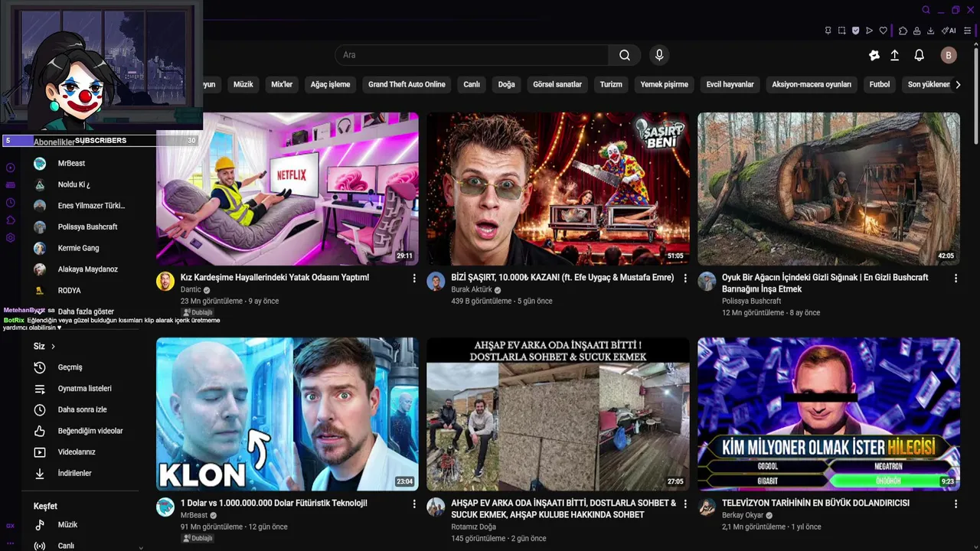Select the Mix'ler category chip
Screen dimensions: 980x551
click(282, 84)
